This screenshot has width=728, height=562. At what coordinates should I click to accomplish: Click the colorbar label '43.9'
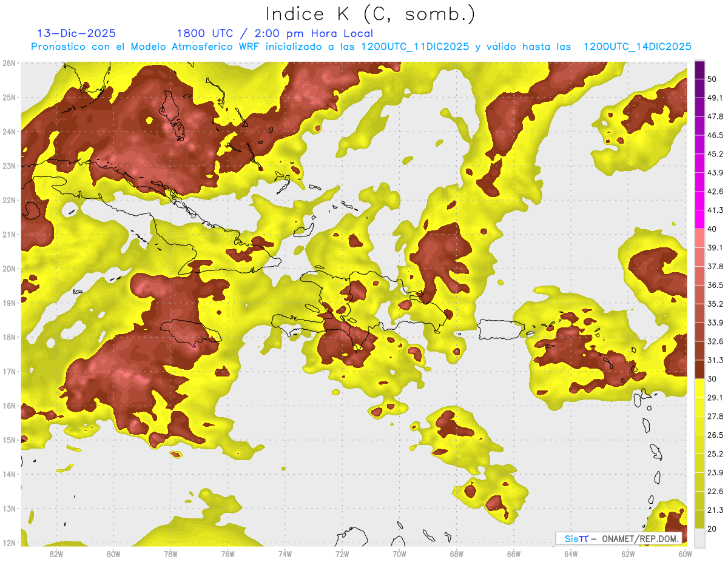click(x=715, y=173)
